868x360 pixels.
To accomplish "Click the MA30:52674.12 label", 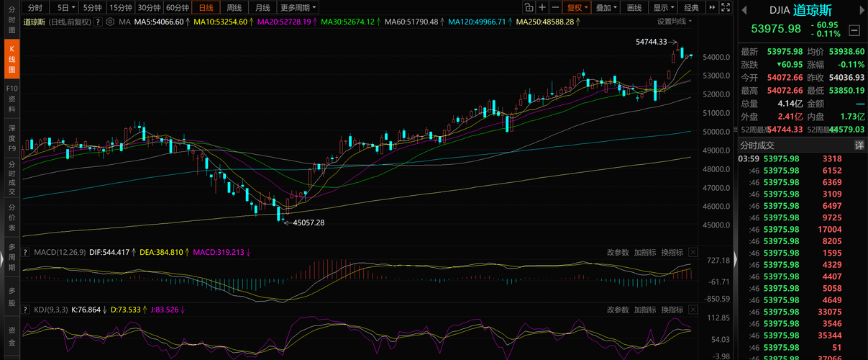I will (348, 22).
